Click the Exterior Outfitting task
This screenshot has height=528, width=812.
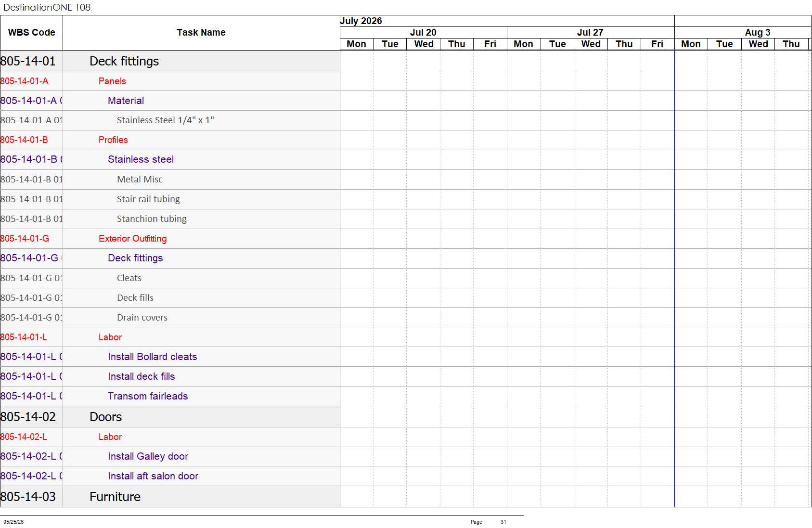[x=132, y=239]
